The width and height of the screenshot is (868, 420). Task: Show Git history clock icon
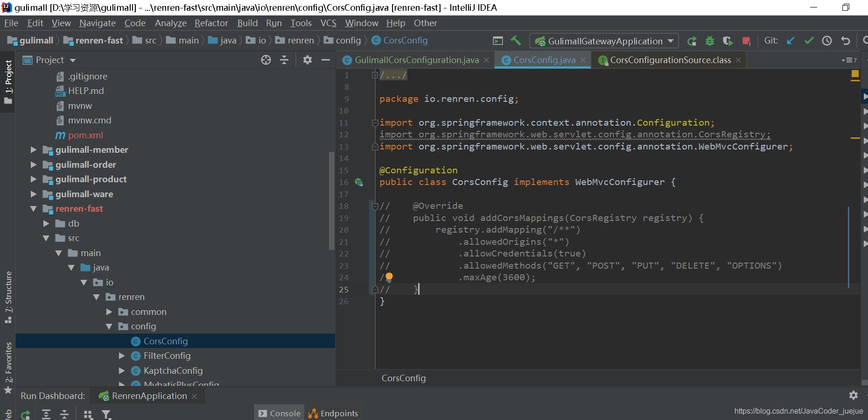click(827, 41)
